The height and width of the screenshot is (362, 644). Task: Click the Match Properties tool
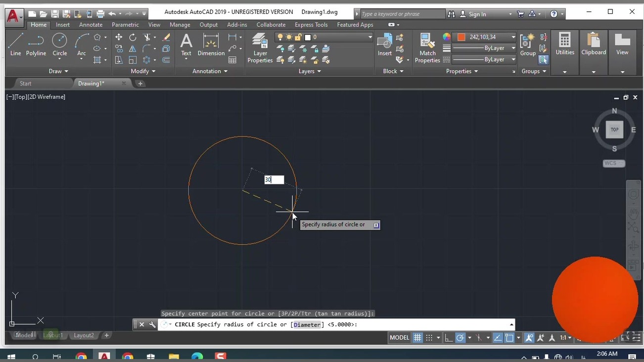coord(427,48)
